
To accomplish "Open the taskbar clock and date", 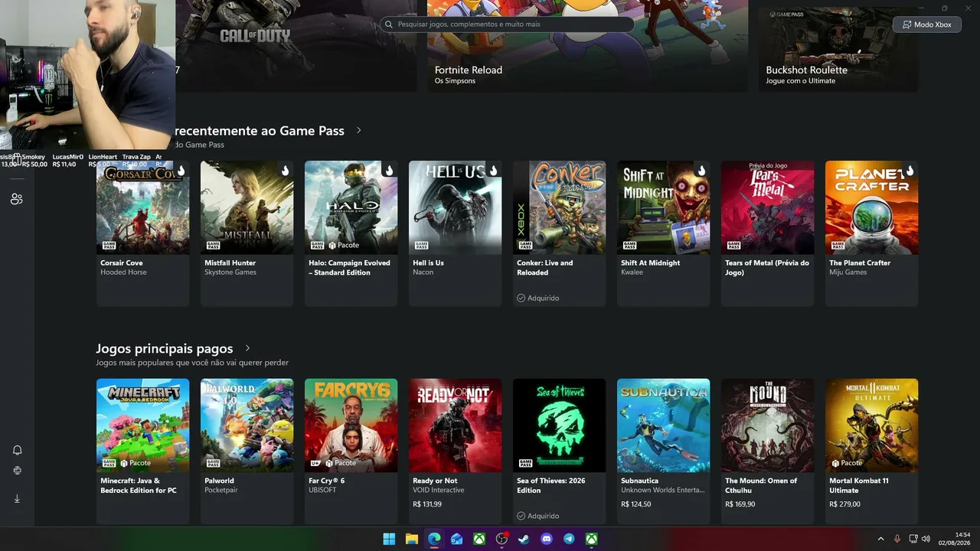I will 955,539.
